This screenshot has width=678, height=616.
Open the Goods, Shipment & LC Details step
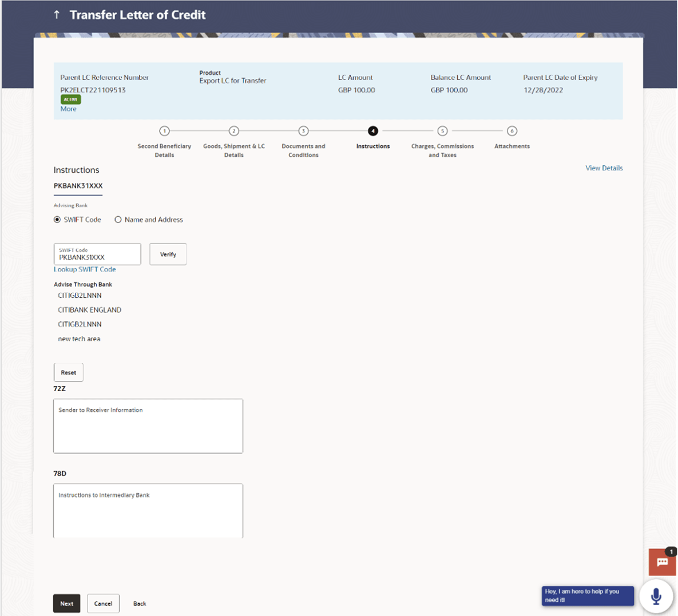pyautogui.click(x=234, y=131)
